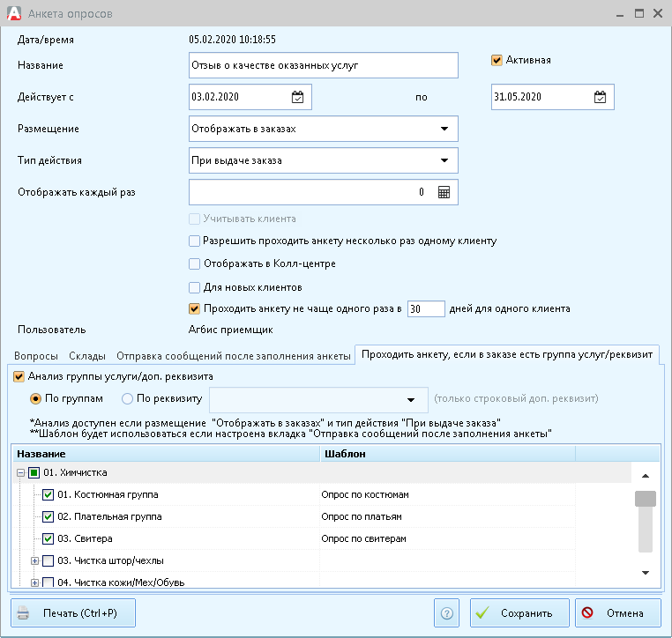672x638 pixels.
Task: Expand the '03. Чистка штор/чехлы' node
Action: click(34, 561)
